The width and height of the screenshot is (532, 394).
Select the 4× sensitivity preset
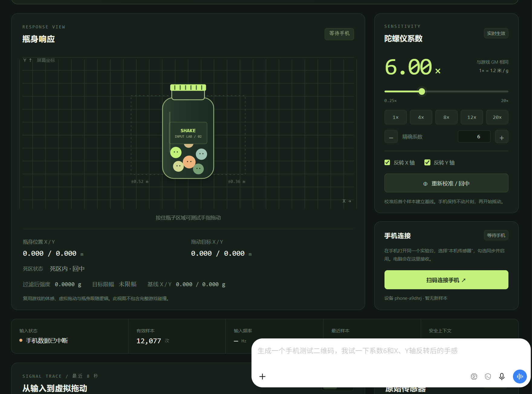(421, 117)
